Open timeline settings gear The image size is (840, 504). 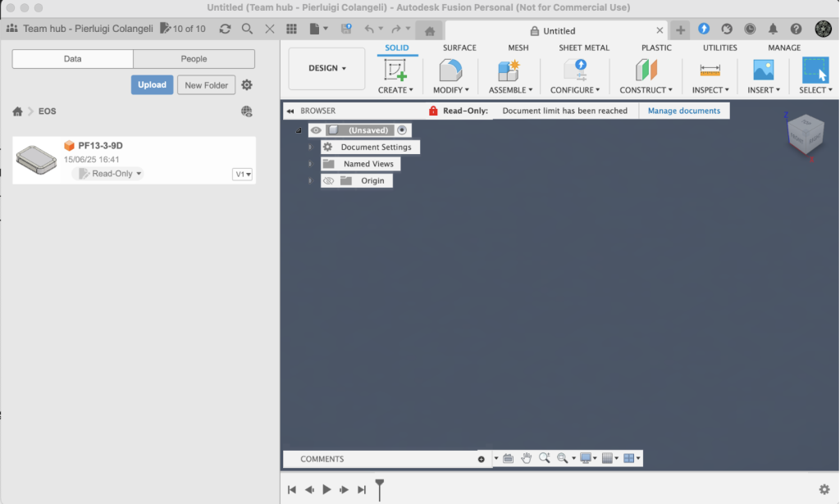(x=824, y=489)
